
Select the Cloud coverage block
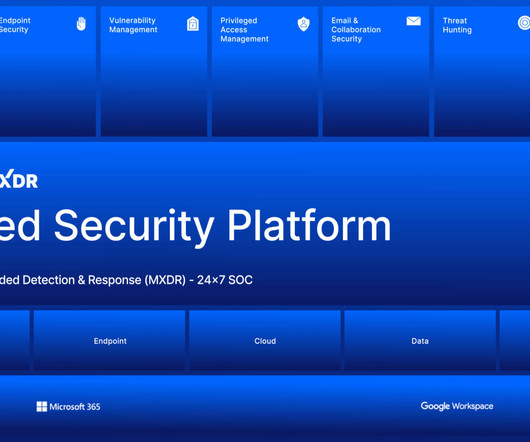coord(265,341)
